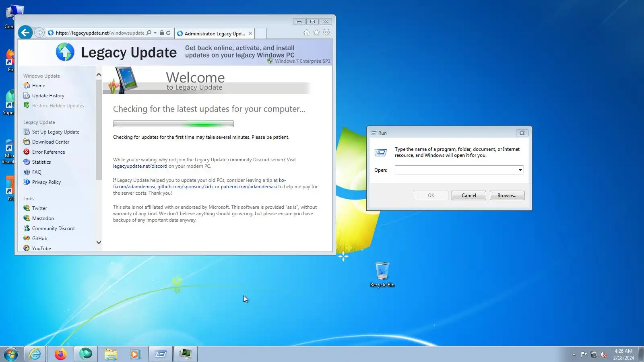644x362 pixels.
Task: Open the taskbar clock and date
Action: (623, 354)
